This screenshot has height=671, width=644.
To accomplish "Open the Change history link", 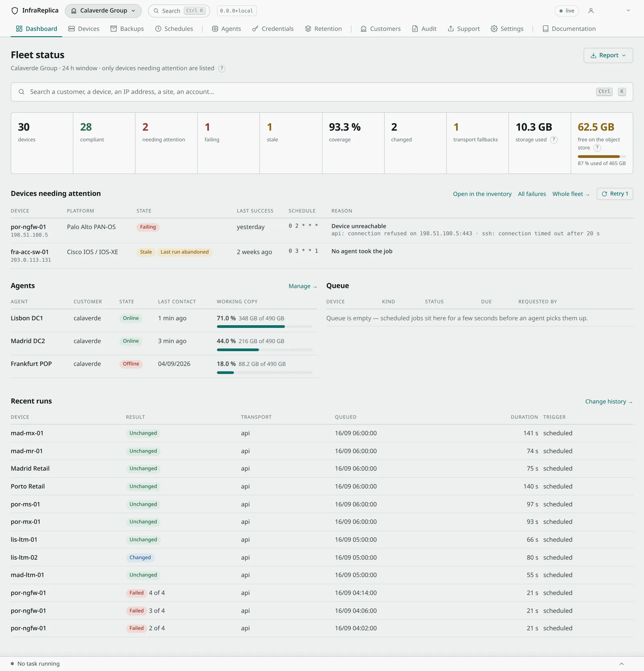I will (609, 402).
